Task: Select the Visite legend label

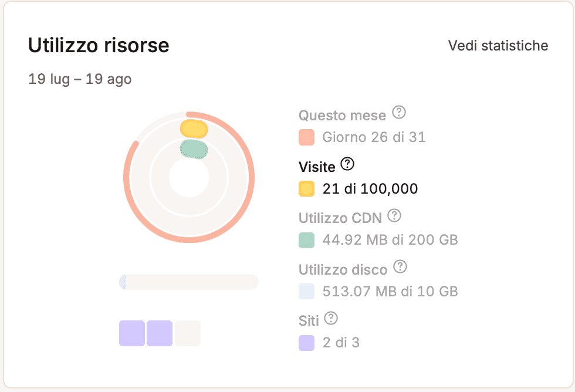Action: (x=317, y=167)
